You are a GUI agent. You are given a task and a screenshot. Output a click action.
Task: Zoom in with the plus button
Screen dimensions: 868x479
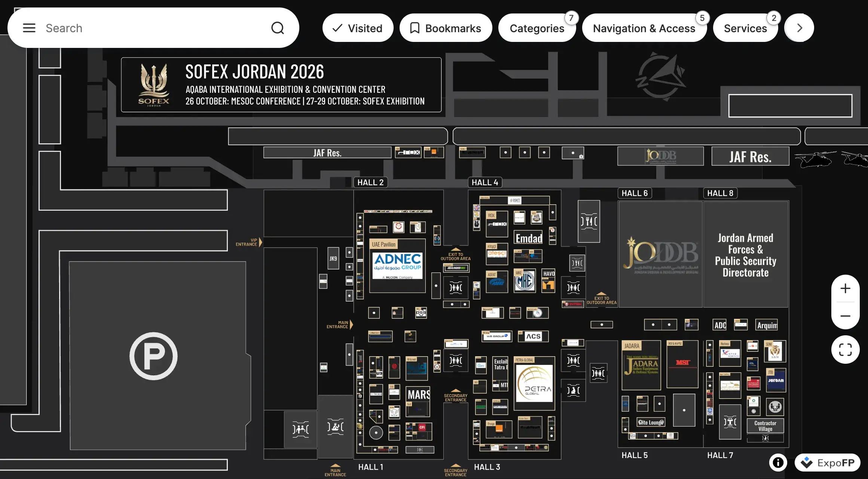[x=845, y=289]
